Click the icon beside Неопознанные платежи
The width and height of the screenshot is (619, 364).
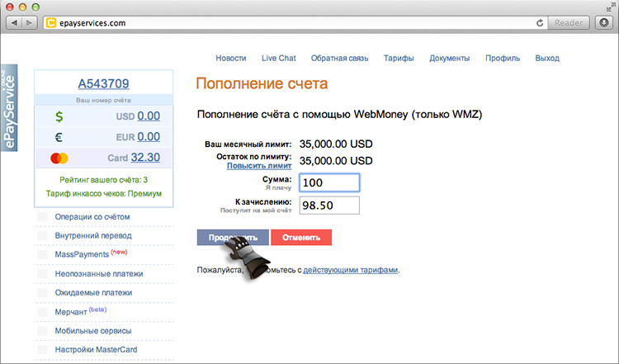42,273
